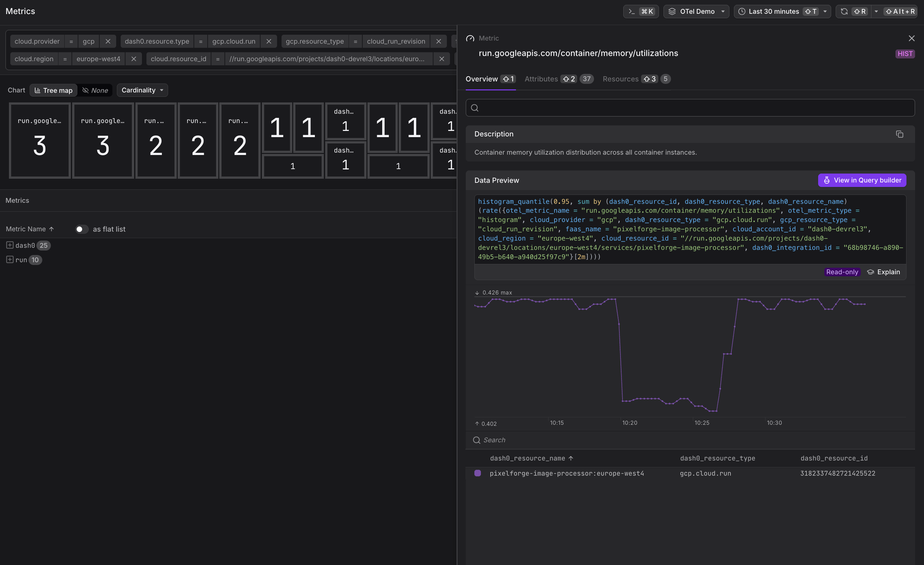Click the Explain button

point(883,272)
